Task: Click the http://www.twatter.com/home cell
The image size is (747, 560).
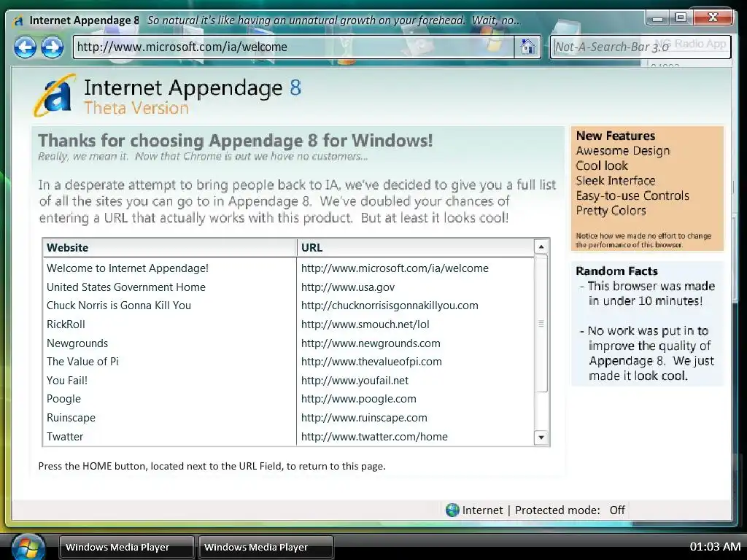Action: (374, 437)
